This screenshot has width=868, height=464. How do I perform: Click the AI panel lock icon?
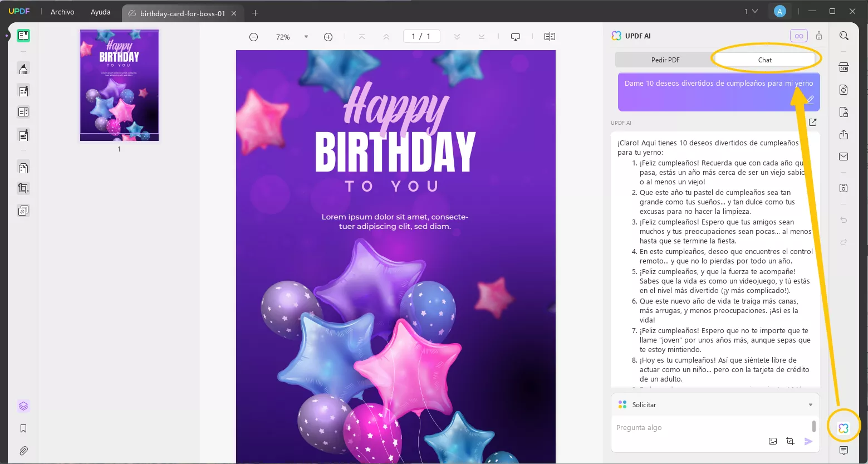click(x=819, y=36)
